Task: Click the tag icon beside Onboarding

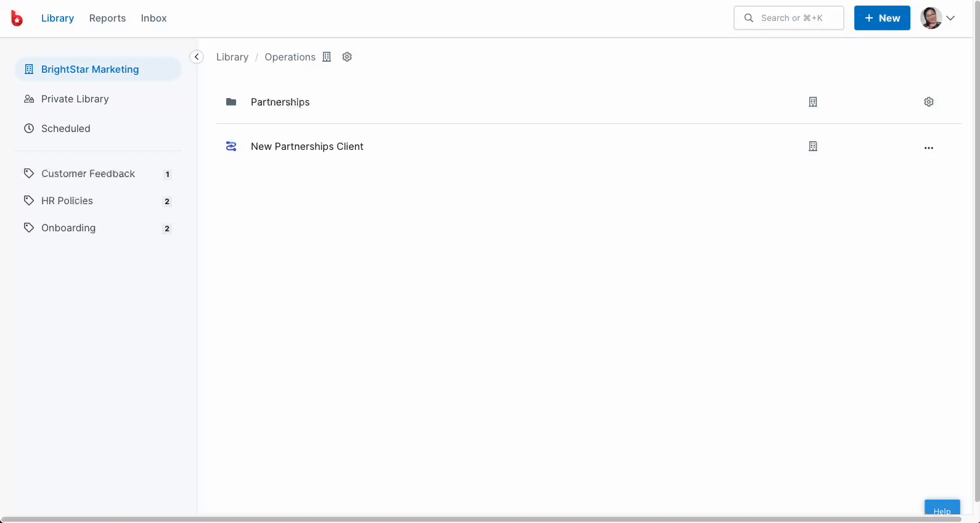Action: [x=29, y=228]
